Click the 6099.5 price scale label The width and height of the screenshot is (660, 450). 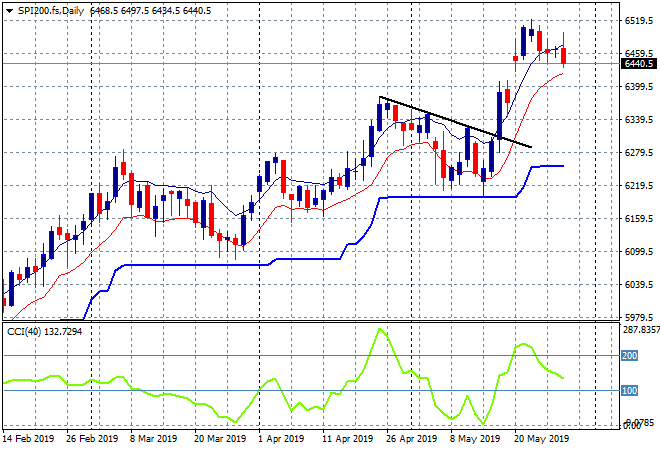[x=639, y=252]
